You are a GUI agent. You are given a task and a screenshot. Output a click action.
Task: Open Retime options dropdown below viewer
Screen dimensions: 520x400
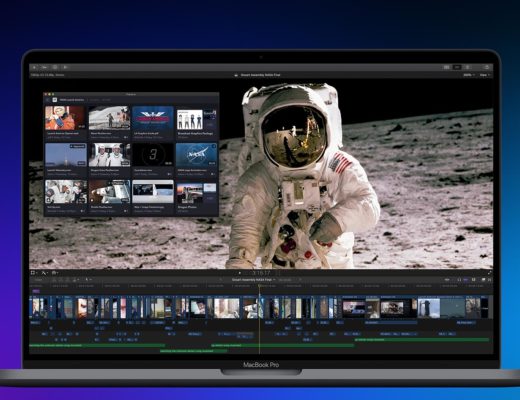pos(44,273)
